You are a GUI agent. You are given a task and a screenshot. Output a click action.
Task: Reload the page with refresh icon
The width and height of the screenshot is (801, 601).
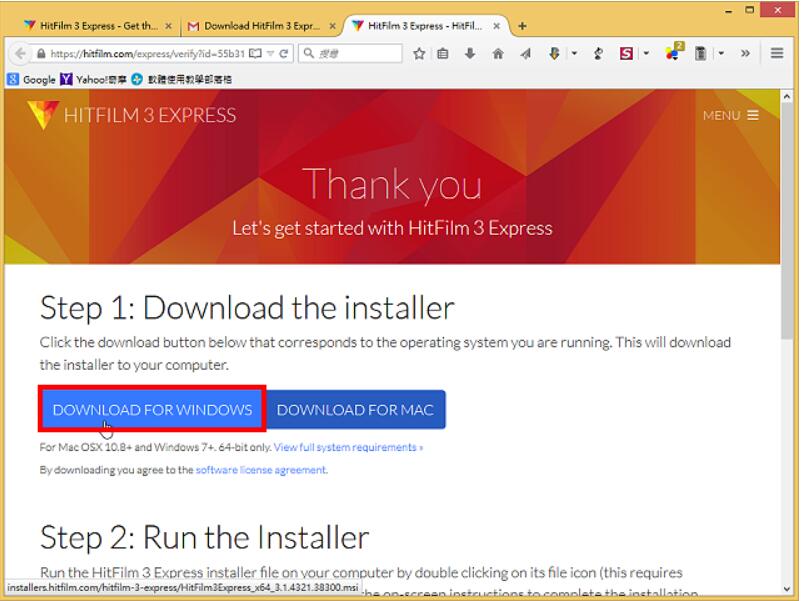[x=284, y=54]
